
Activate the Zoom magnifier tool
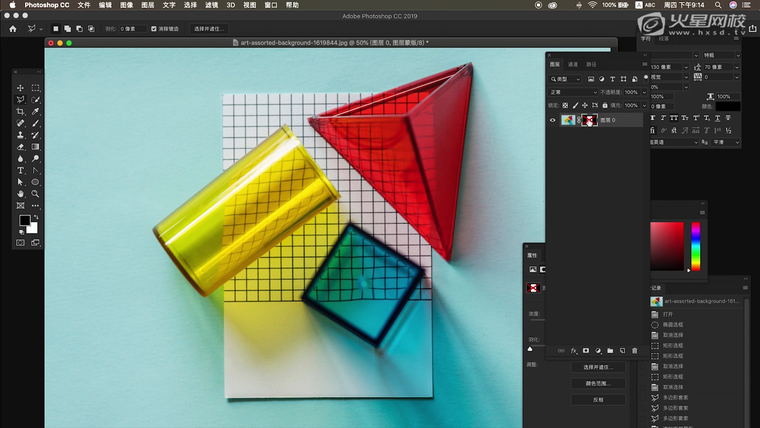coord(36,193)
